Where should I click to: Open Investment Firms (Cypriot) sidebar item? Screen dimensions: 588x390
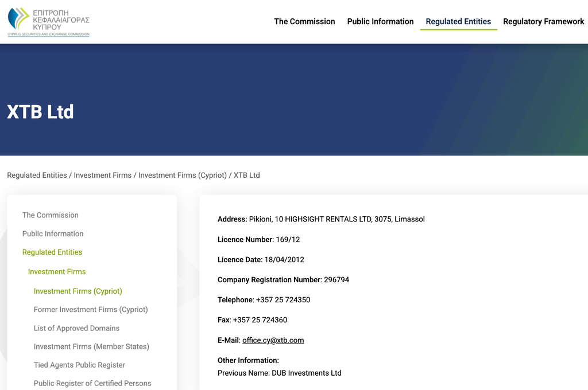pos(78,291)
